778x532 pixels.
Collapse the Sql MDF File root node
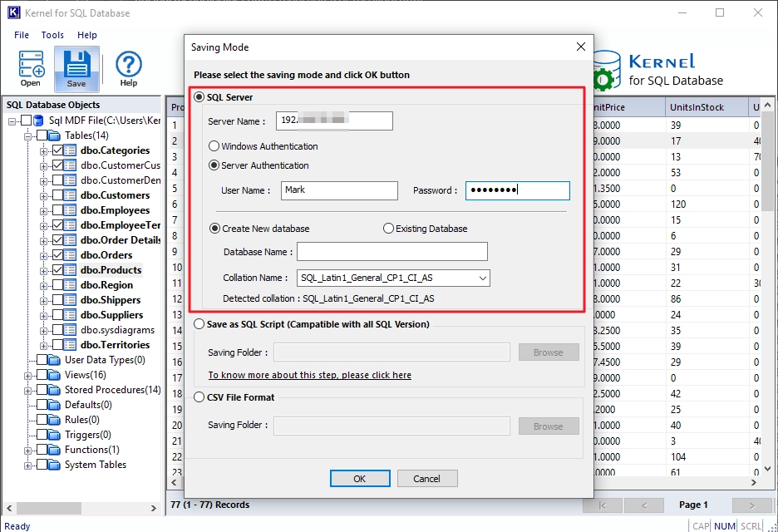point(12,121)
